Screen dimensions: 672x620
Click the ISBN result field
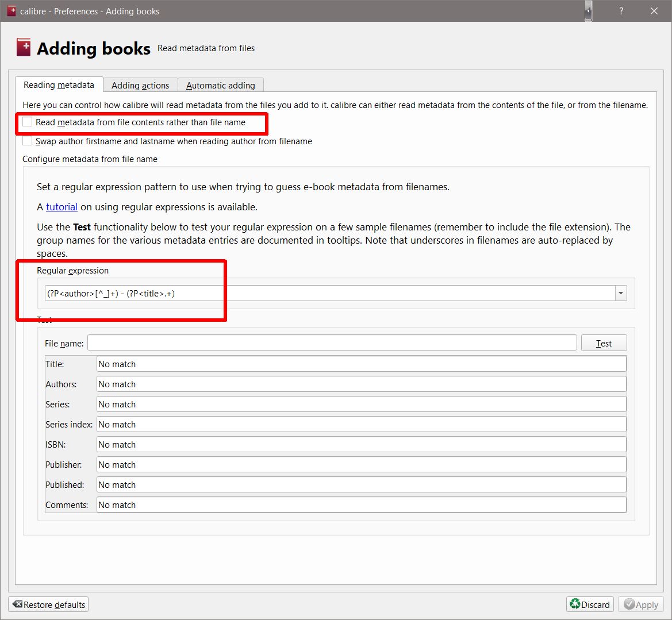pos(361,445)
